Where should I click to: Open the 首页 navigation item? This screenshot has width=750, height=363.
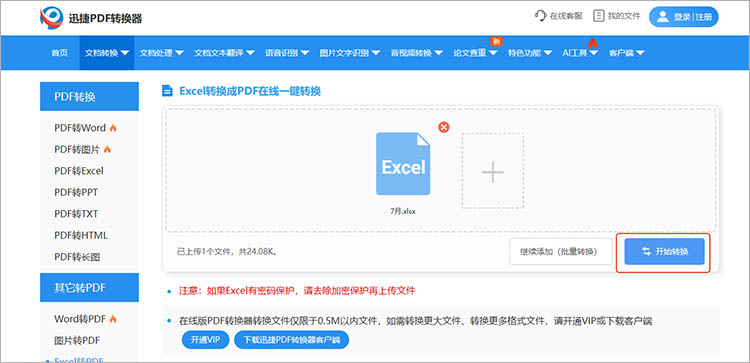pyautogui.click(x=59, y=53)
